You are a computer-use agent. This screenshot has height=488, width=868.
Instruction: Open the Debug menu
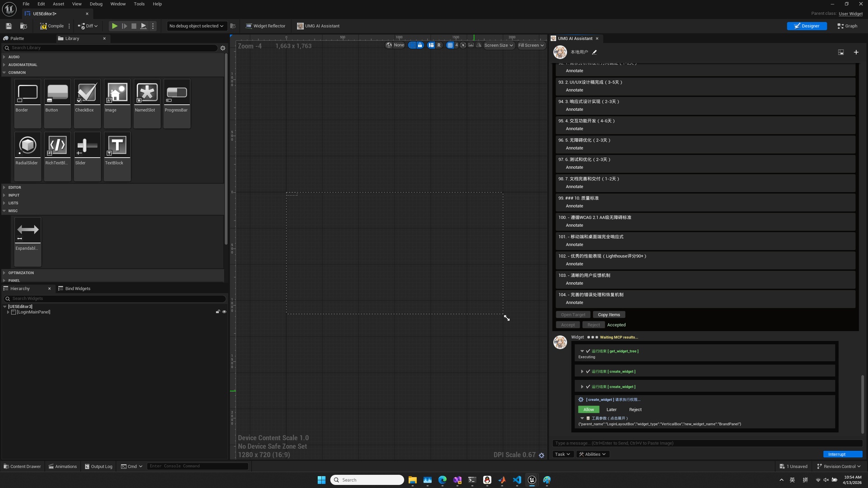pos(96,4)
